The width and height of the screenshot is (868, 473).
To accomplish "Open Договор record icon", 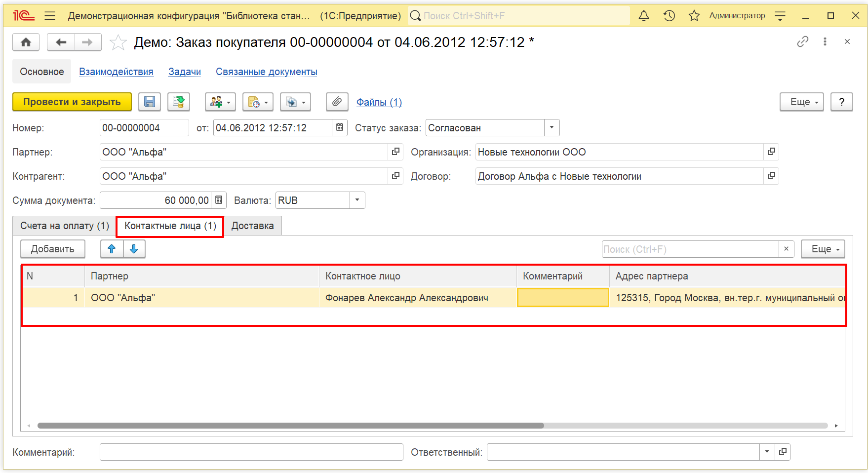I will 771,176.
